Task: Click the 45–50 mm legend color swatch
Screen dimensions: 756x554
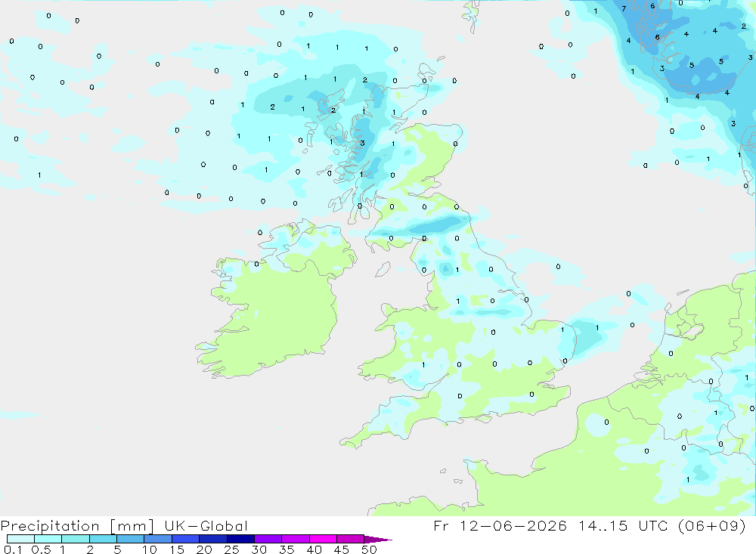Action: (x=350, y=539)
